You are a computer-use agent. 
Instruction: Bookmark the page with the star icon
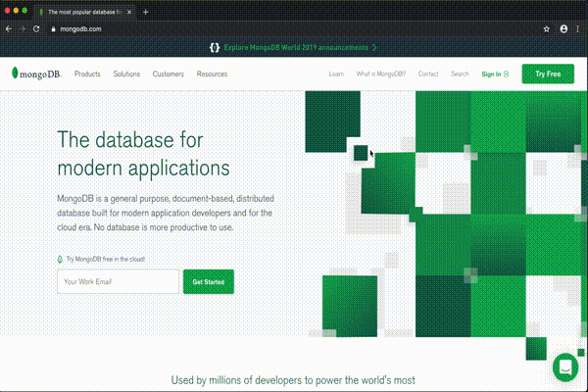pos(547,28)
